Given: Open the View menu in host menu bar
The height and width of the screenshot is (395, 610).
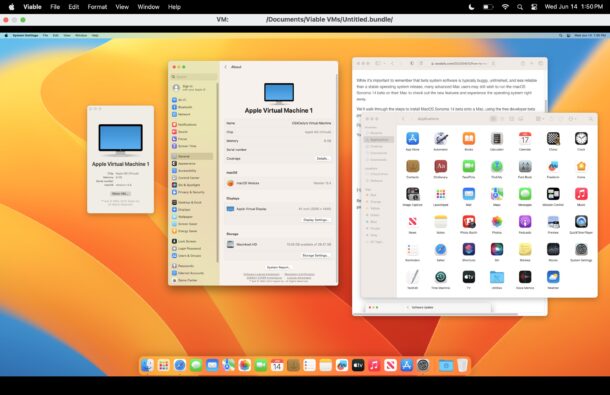Looking at the screenshot, I should tap(122, 7).
